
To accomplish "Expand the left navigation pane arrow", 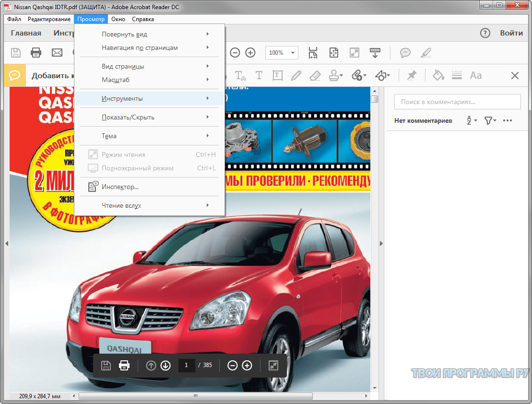I will tap(7, 243).
